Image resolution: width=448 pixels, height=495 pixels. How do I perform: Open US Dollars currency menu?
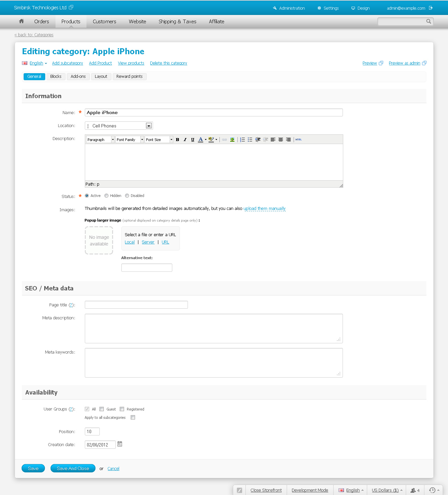(x=387, y=490)
